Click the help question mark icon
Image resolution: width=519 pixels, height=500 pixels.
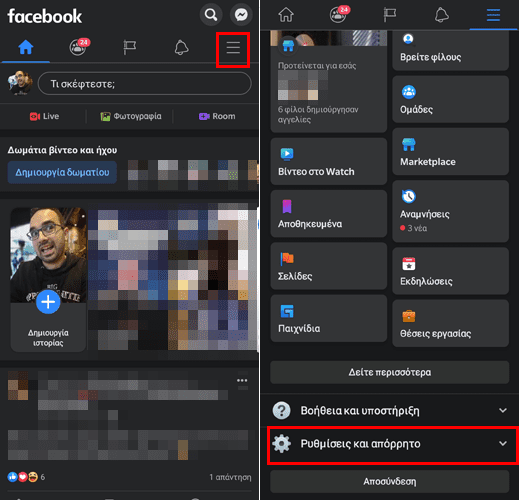tap(282, 410)
